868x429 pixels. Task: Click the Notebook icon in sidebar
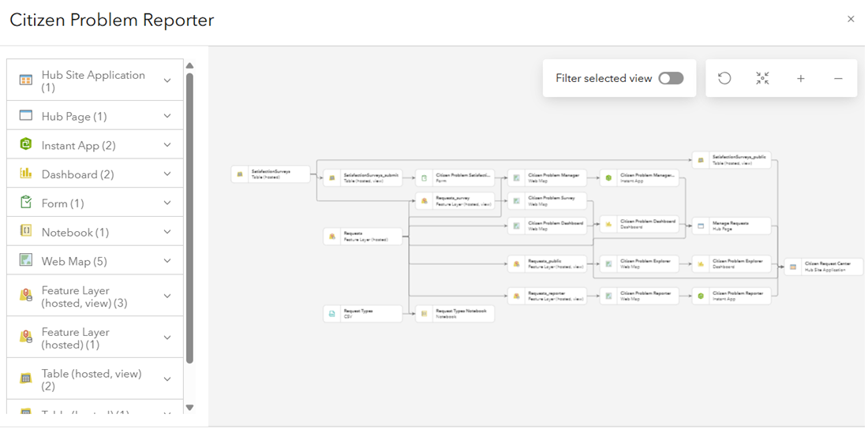click(26, 232)
